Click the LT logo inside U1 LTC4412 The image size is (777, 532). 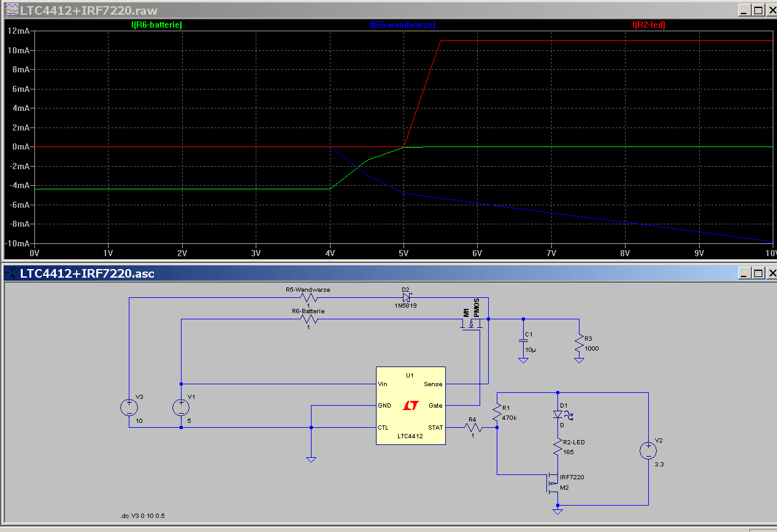coord(410,406)
